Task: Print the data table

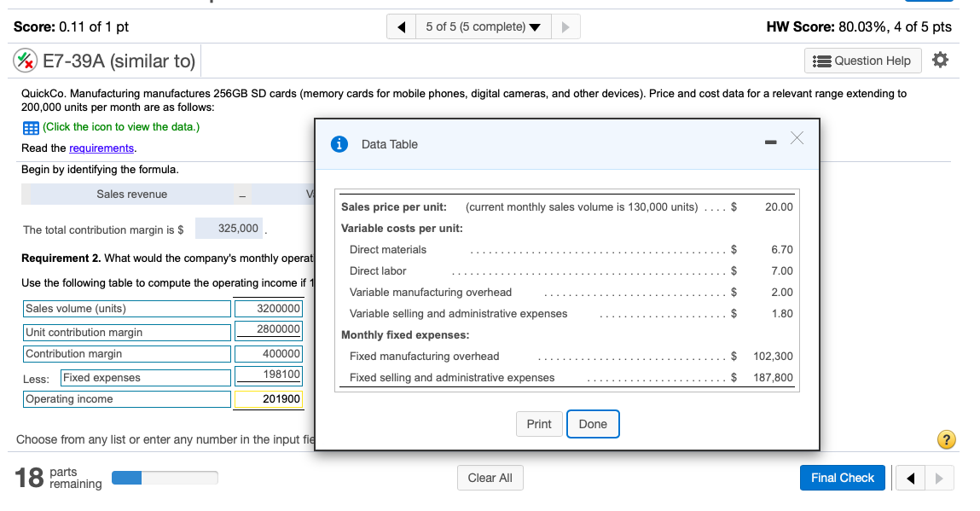Action: (x=539, y=424)
